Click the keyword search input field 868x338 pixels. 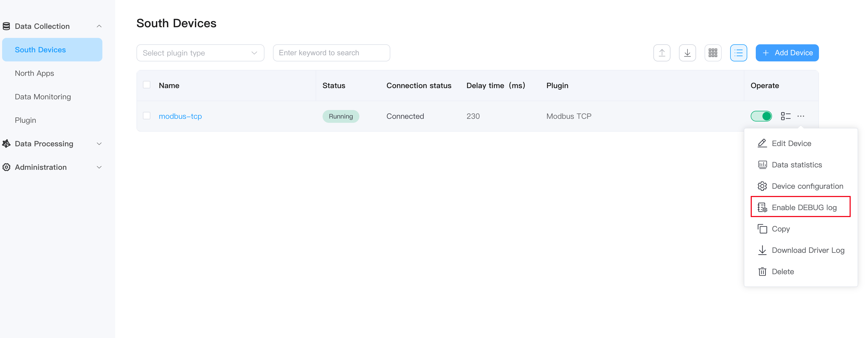click(331, 53)
